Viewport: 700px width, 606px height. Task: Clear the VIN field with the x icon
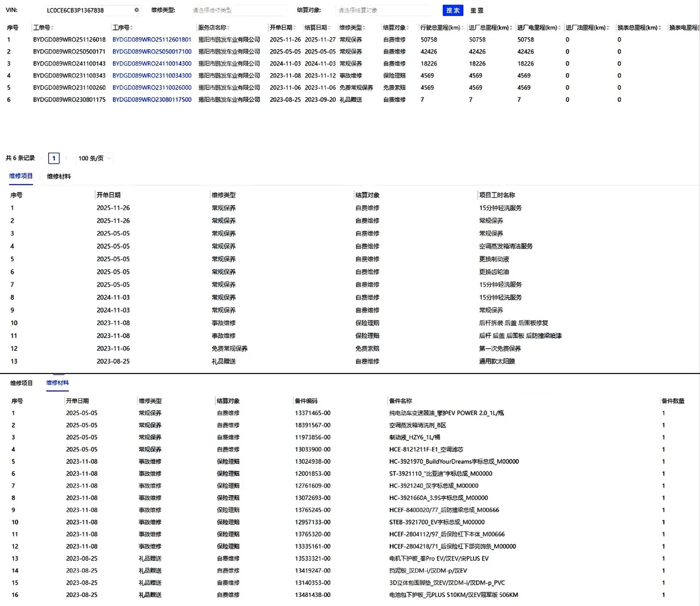[136, 10]
